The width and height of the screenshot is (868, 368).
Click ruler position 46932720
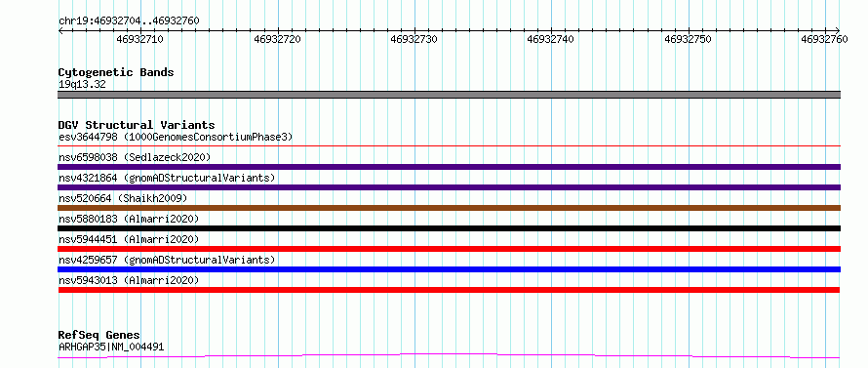pyautogui.click(x=277, y=39)
